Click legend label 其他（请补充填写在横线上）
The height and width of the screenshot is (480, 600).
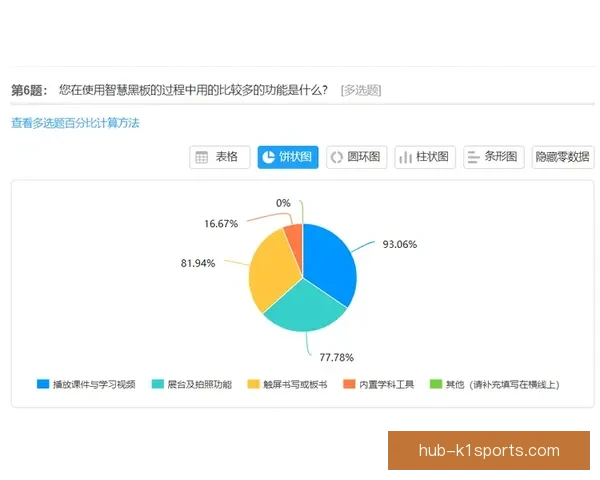(502, 384)
